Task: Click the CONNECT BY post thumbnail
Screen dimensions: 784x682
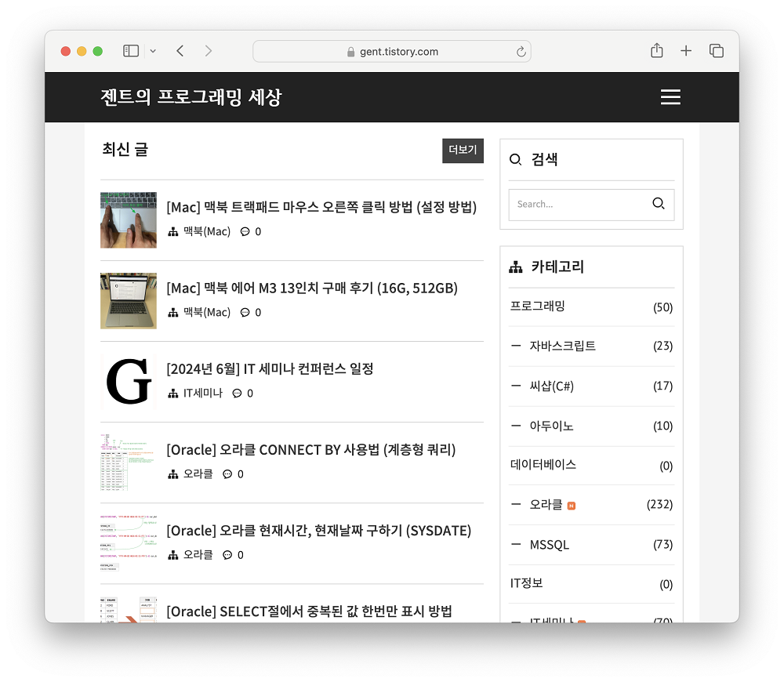Action: point(129,463)
